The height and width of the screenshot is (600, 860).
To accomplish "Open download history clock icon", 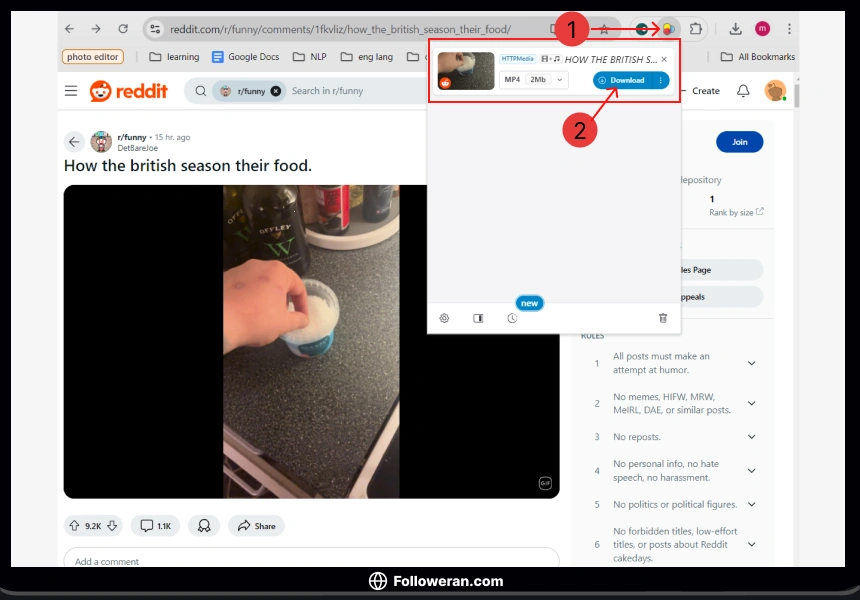I will point(512,318).
